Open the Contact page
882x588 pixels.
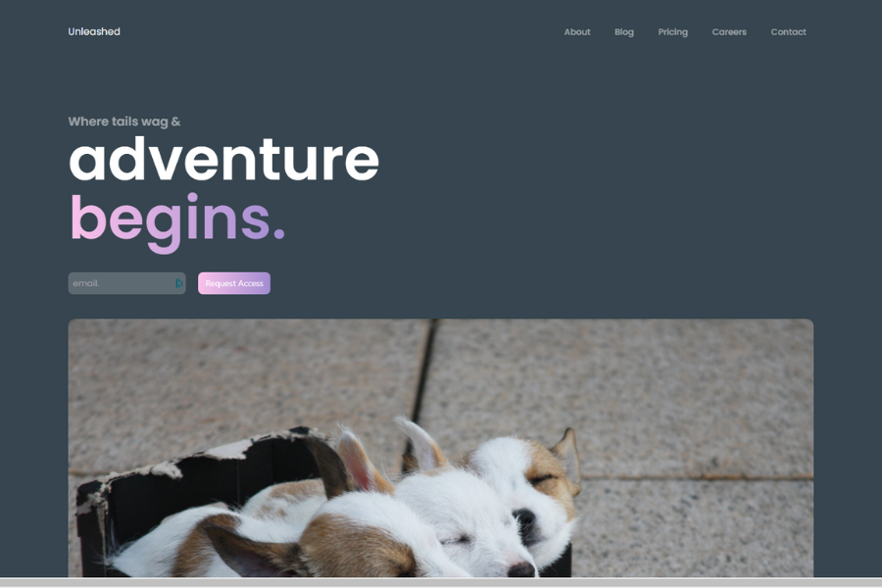click(x=788, y=32)
